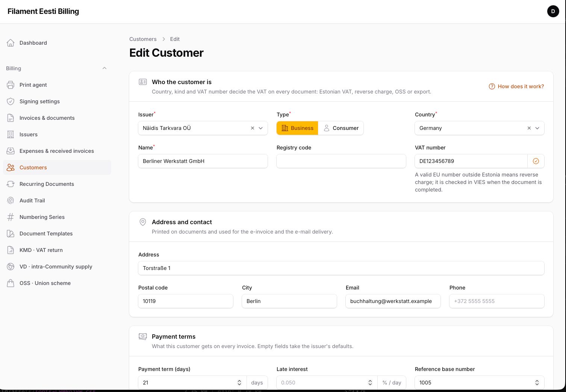Select the Consumer customer type

click(341, 128)
